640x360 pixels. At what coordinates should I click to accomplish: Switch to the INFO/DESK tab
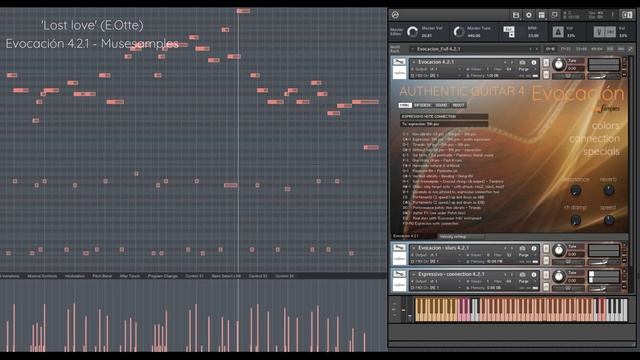coord(422,105)
